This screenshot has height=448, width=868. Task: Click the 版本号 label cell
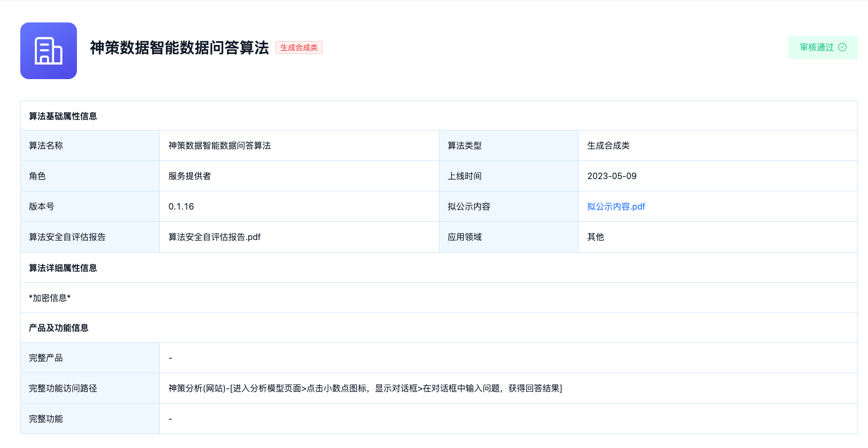click(90, 206)
